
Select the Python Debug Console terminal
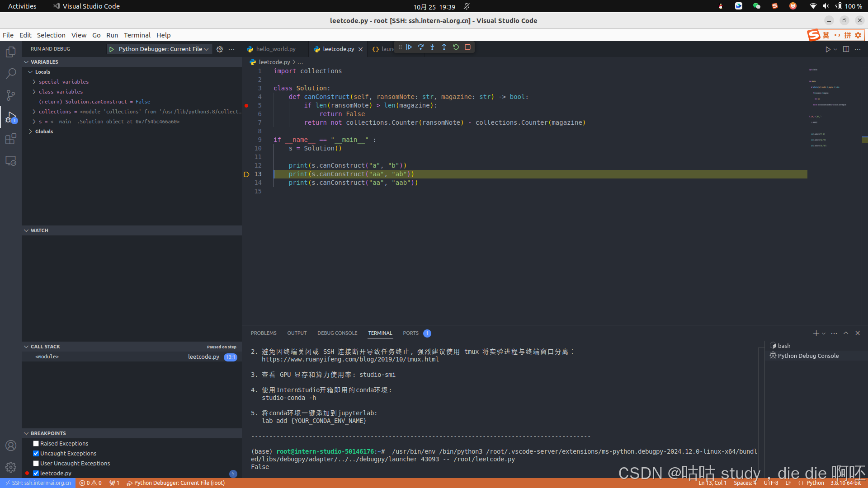808,356
